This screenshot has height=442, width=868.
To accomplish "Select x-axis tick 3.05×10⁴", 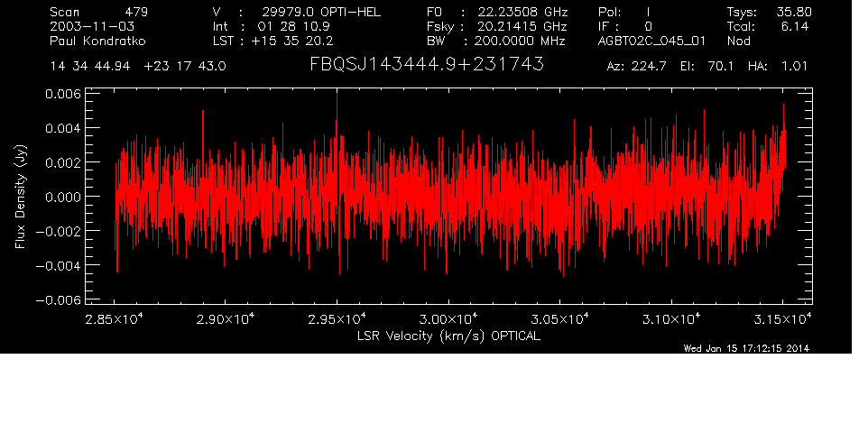I will [560, 318].
